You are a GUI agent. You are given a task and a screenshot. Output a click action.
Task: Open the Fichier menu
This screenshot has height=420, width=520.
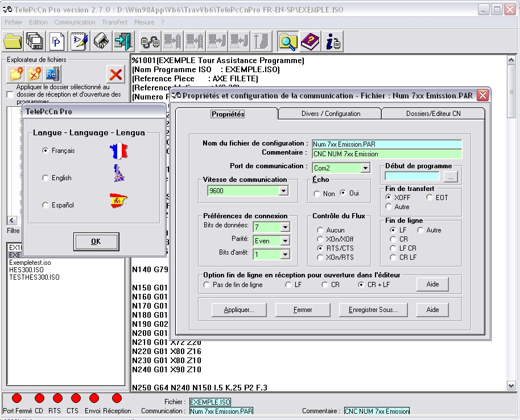[x=13, y=22]
